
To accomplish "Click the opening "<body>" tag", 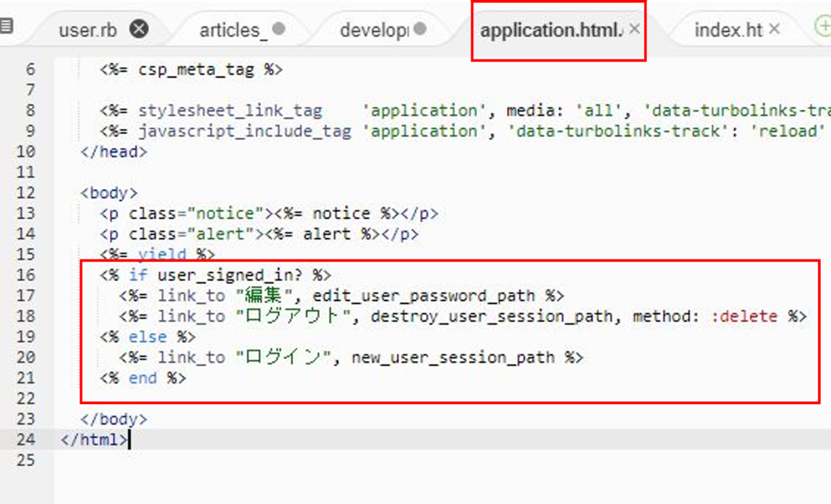I will [x=109, y=193].
